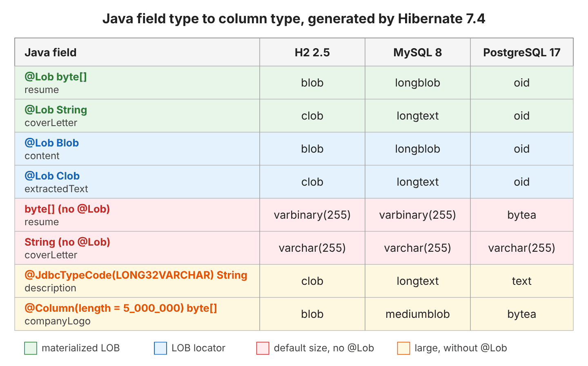Click the orange large without @Lob swatch
The width and height of the screenshot is (588, 366).
[x=403, y=348]
